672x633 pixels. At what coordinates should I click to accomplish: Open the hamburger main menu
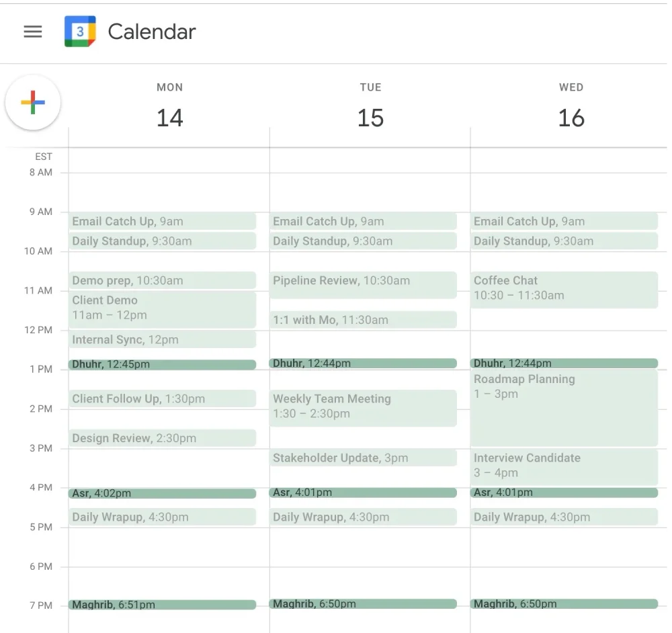[x=32, y=32]
